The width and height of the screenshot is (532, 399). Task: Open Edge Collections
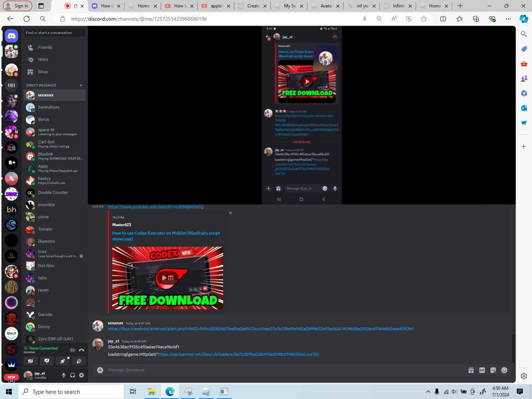click(476, 19)
